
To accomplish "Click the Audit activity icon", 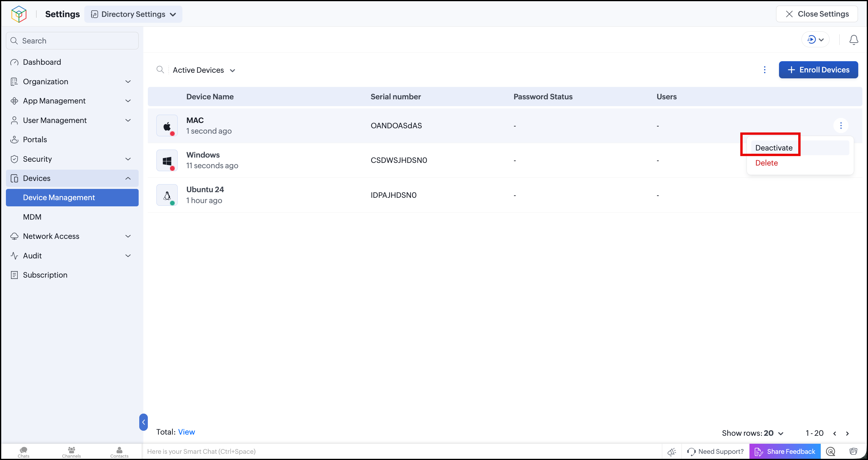I will point(14,256).
